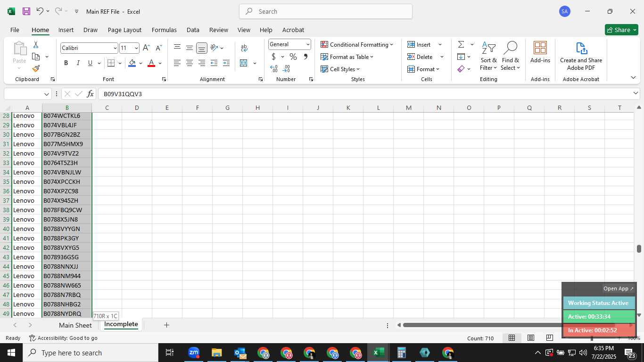644x362 pixels.
Task: Toggle Underline formatting
Action: click(x=90, y=63)
